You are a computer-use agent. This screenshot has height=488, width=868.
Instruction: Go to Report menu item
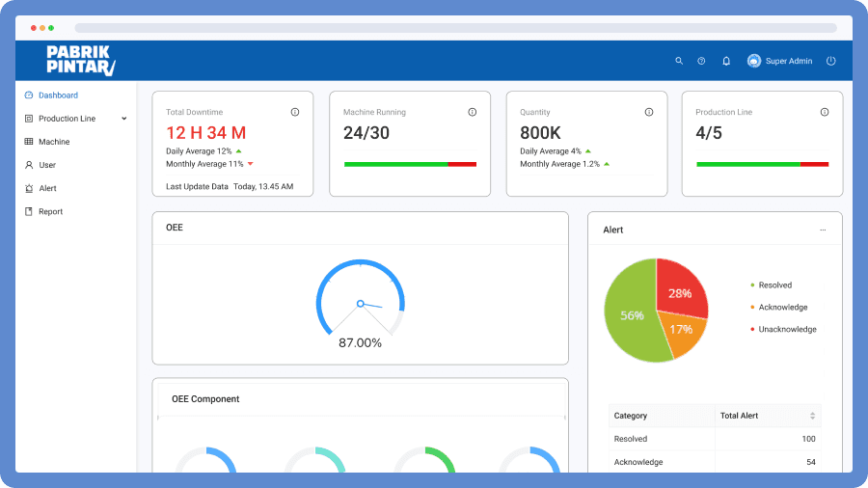click(x=50, y=211)
